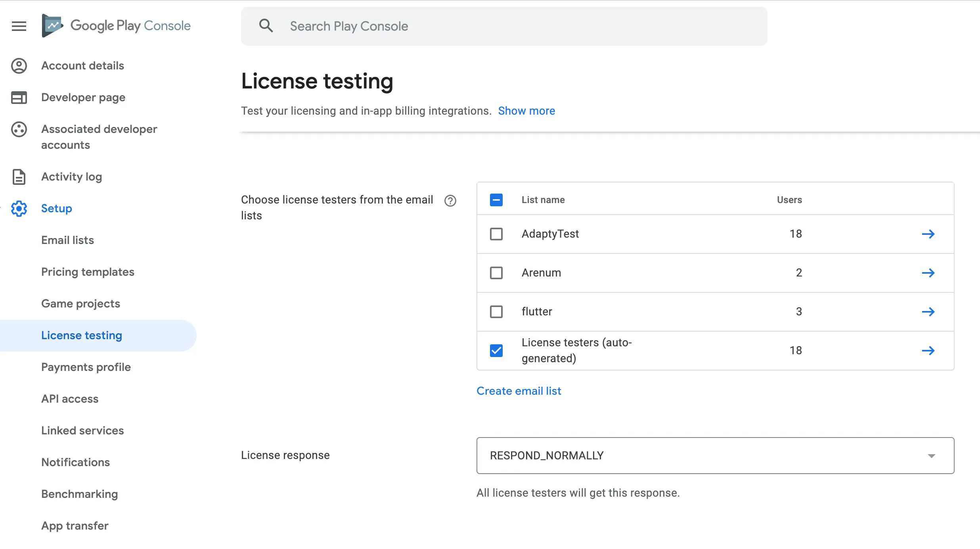The height and width of the screenshot is (549, 980).
Task: Open AdaptyTest list with arrow icon
Action: 928,234
